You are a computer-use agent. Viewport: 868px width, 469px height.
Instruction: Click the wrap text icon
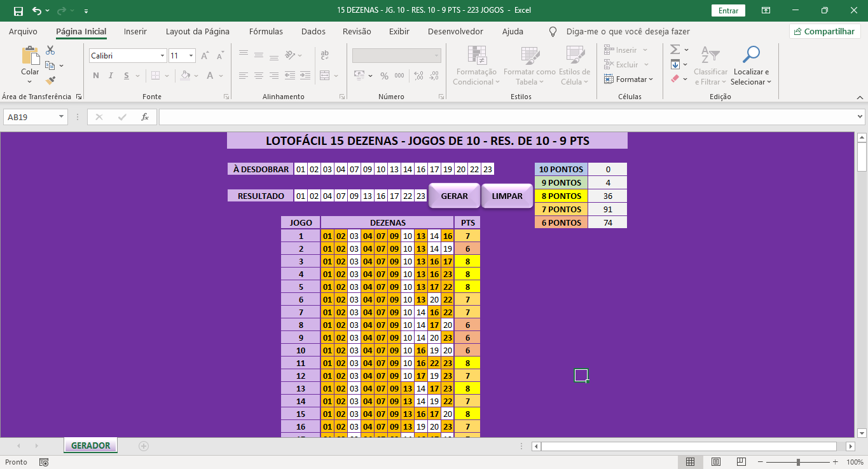point(325,55)
